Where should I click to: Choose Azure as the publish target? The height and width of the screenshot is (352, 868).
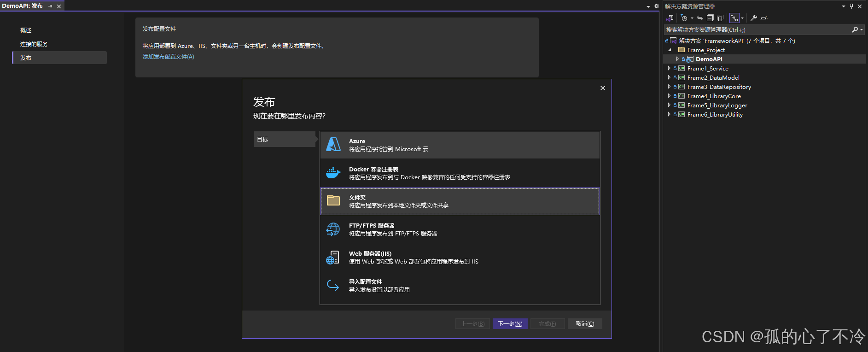point(460,145)
